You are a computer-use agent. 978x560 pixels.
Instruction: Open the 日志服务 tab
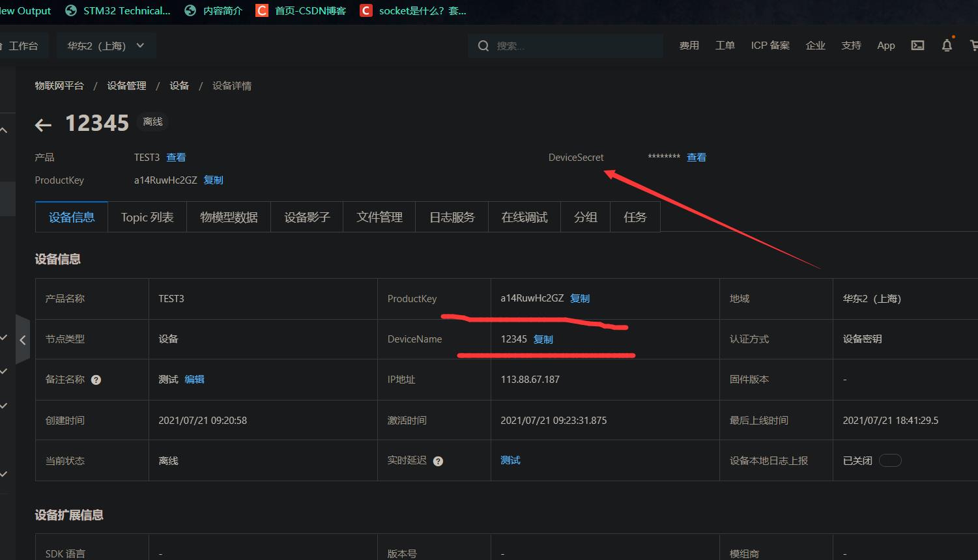pos(452,217)
